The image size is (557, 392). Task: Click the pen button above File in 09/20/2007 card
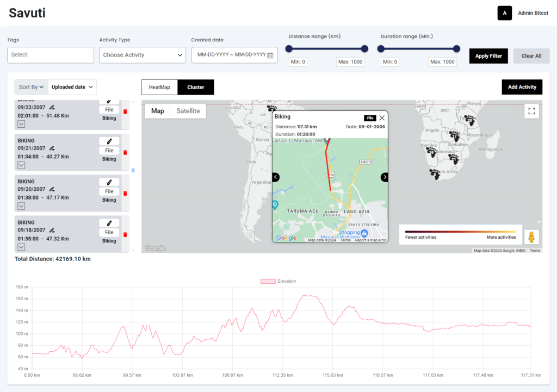click(109, 182)
